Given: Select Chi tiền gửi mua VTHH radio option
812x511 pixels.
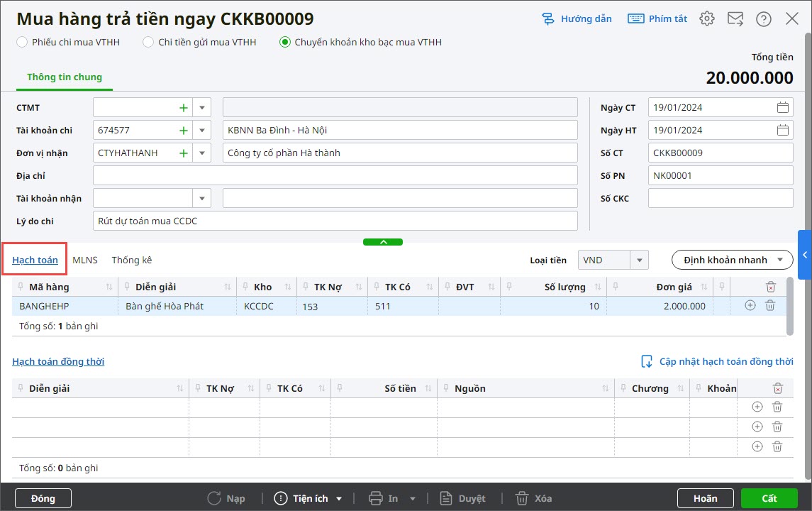Looking at the screenshot, I should [x=148, y=43].
